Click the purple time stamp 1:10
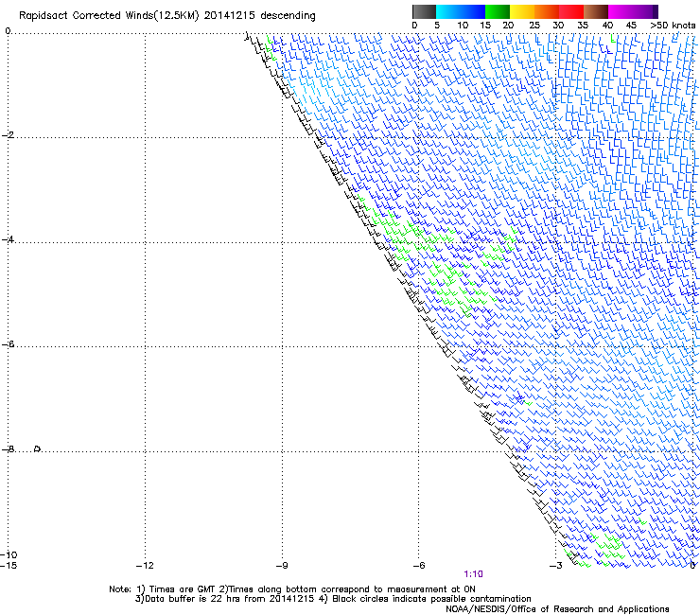Viewport: 700px width, 615px height. coord(473,574)
